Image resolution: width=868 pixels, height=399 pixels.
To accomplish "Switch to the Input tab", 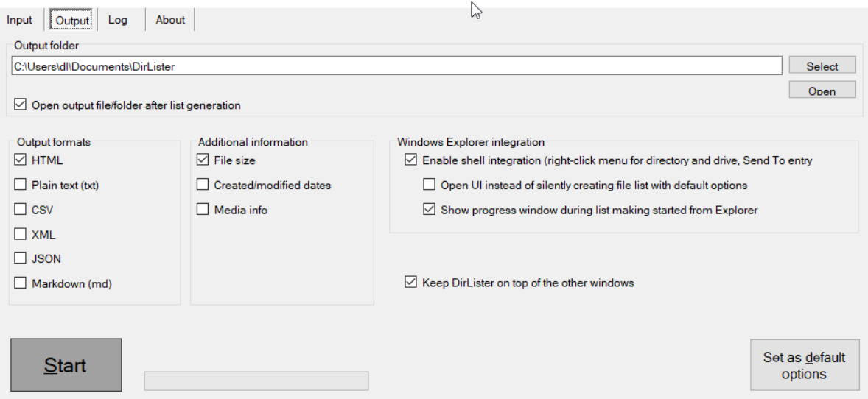I will 20,20.
